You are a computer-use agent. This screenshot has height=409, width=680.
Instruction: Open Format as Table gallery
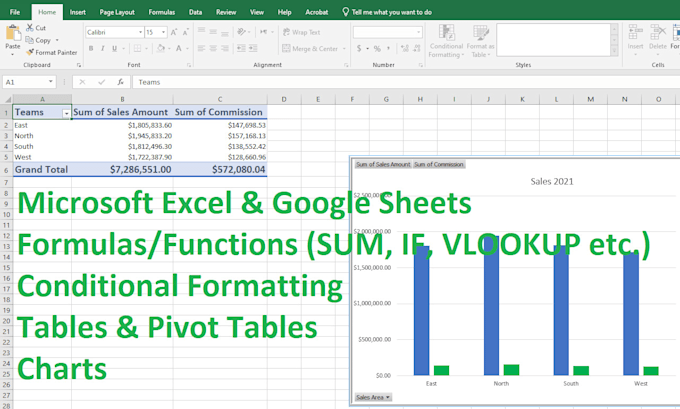(481, 42)
